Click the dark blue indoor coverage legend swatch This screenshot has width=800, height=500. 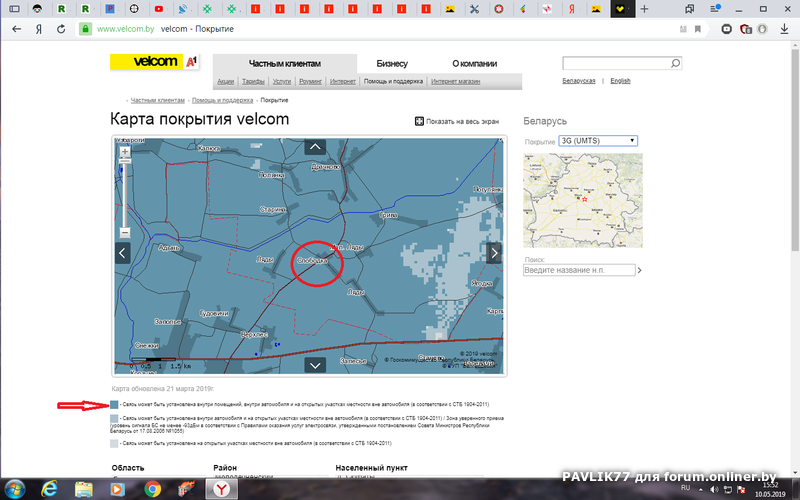click(114, 405)
